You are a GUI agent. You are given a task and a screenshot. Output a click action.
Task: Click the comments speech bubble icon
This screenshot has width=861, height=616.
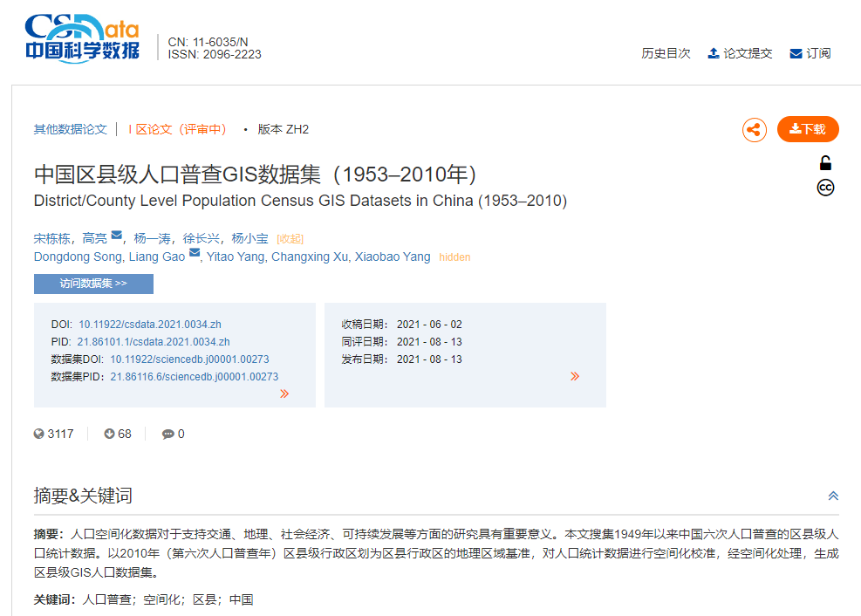[167, 434]
